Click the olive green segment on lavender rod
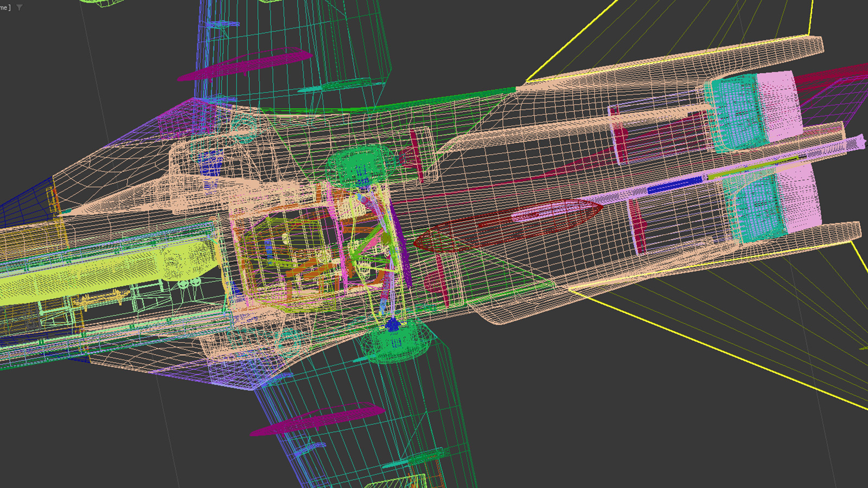Screen dimensions: 868x488 click(x=754, y=166)
